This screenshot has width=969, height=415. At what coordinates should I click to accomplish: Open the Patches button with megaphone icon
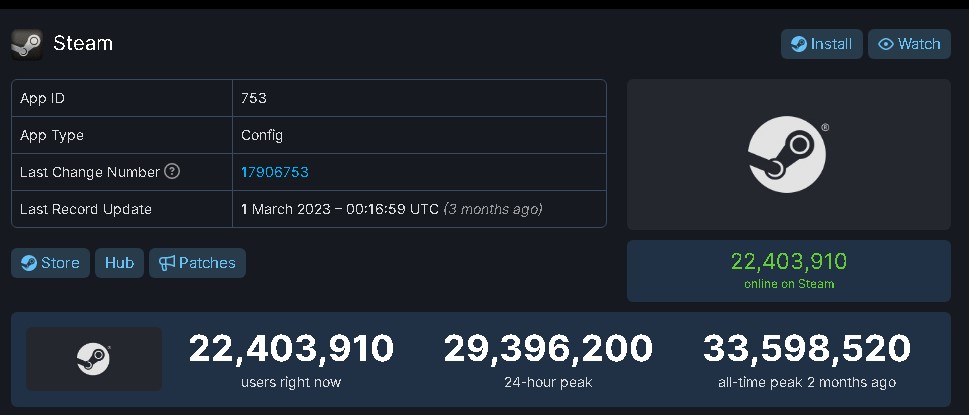pyautogui.click(x=197, y=263)
